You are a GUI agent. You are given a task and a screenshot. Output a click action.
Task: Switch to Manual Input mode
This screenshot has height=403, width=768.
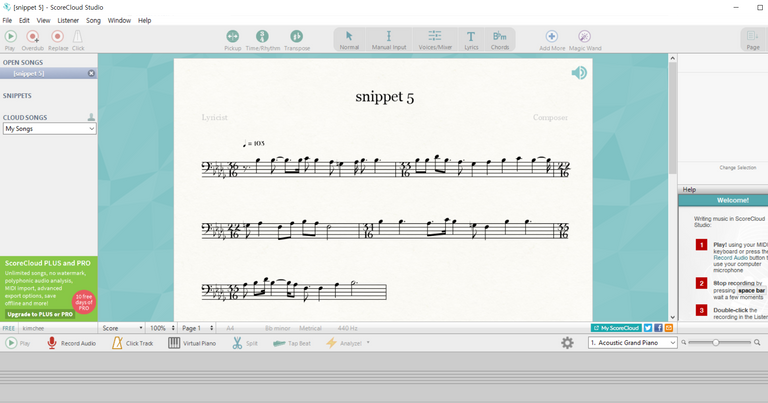point(388,39)
